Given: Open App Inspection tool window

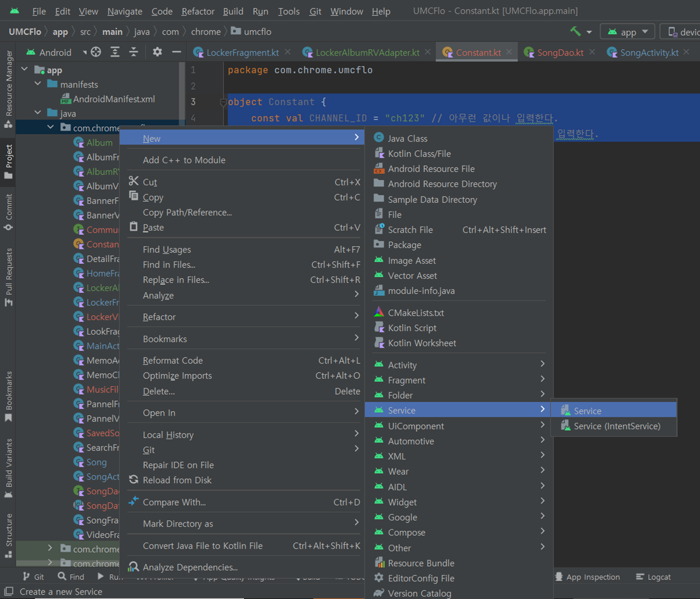Looking at the screenshot, I should (587, 577).
